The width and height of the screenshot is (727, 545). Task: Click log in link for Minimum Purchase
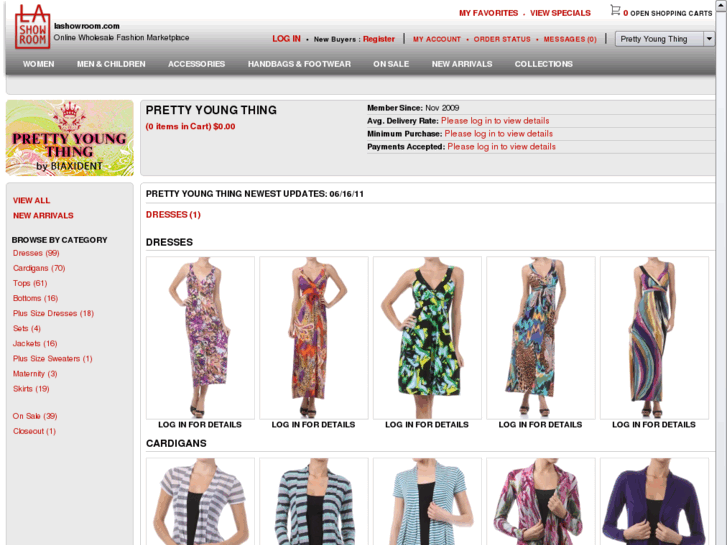pos(498,134)
